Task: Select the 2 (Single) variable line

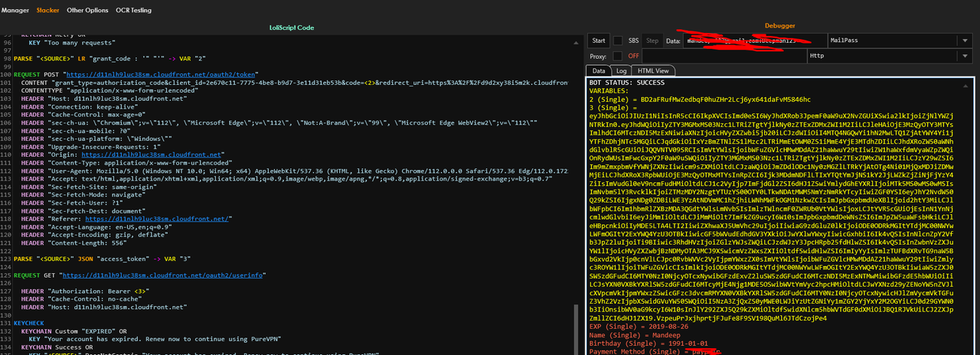Action: tap(700, 98)
